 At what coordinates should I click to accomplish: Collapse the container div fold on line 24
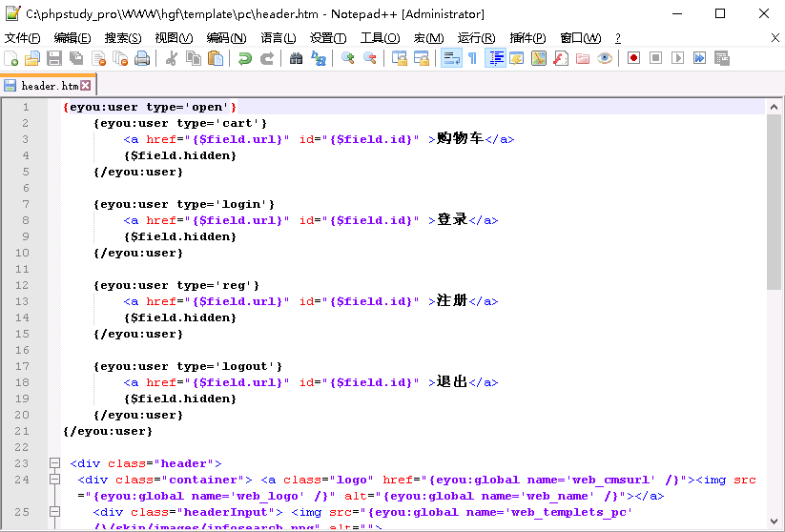tap(54, 480)
